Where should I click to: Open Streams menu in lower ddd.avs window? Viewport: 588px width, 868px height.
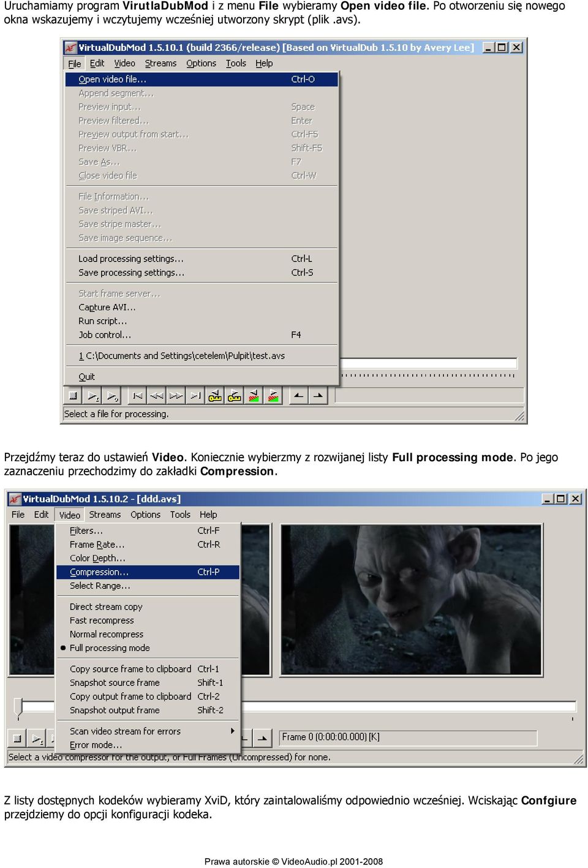click(x=105, y=515)
